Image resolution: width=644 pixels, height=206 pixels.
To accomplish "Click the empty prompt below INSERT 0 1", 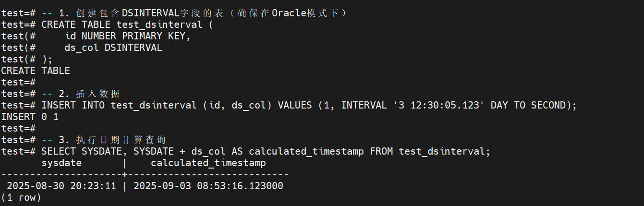I will (18, 128).
